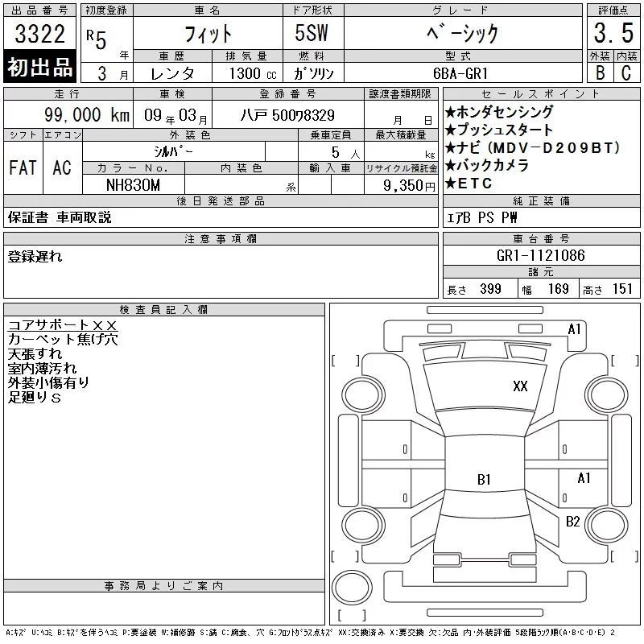644x644 pixels.
Task: Click the A1 mark on front bumper
Action: (574, 329)
